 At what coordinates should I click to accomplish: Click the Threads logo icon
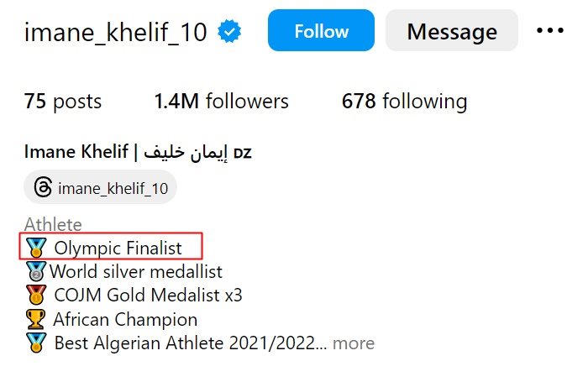(44, 186)
